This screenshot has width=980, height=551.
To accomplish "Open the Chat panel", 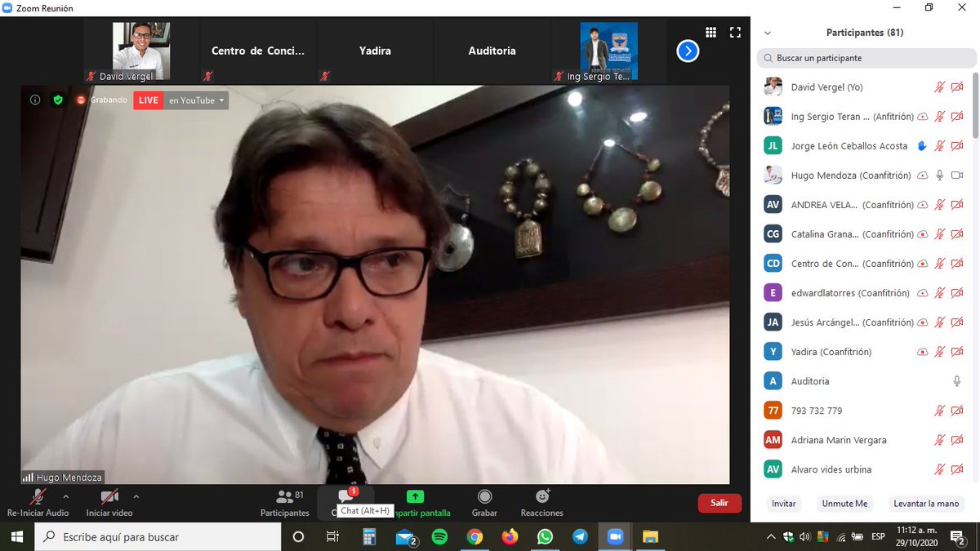I will coord(345,503).
